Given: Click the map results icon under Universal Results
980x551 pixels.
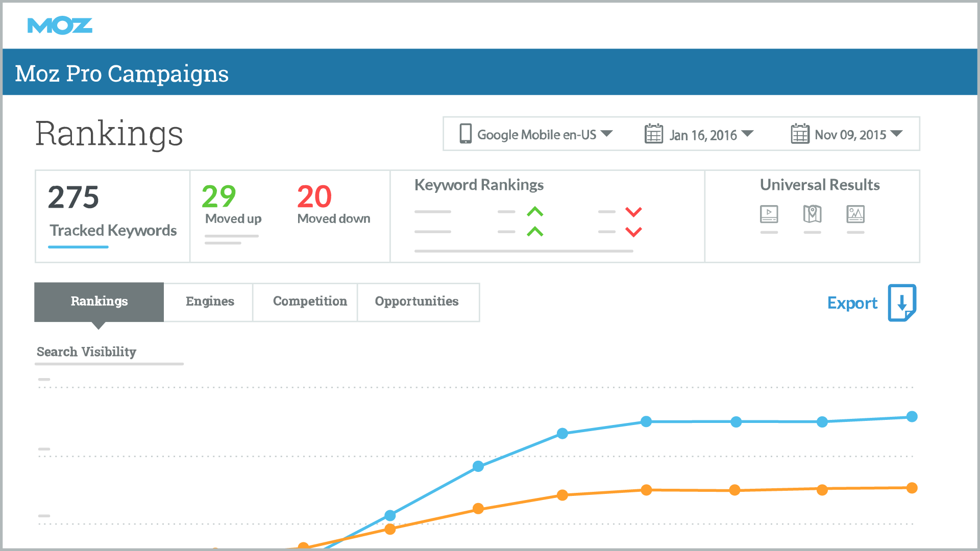Looking at the screenshot, I should 812,214.
